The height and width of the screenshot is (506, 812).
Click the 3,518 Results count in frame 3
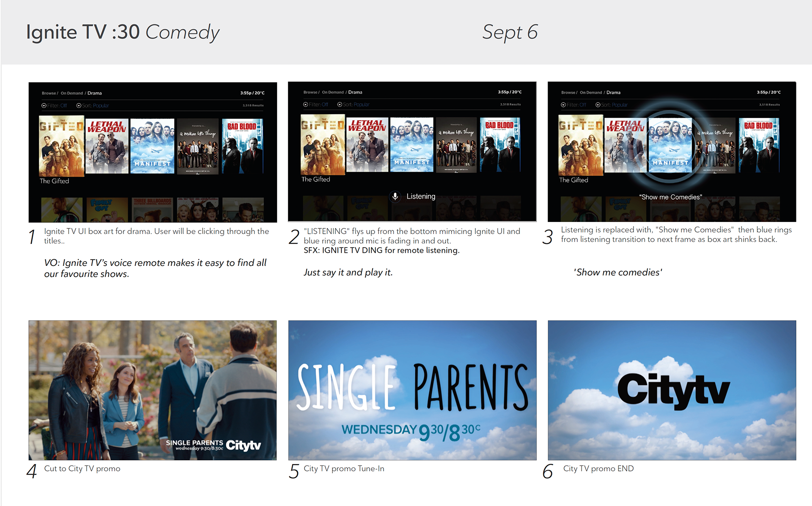click(x=770, y=105)
